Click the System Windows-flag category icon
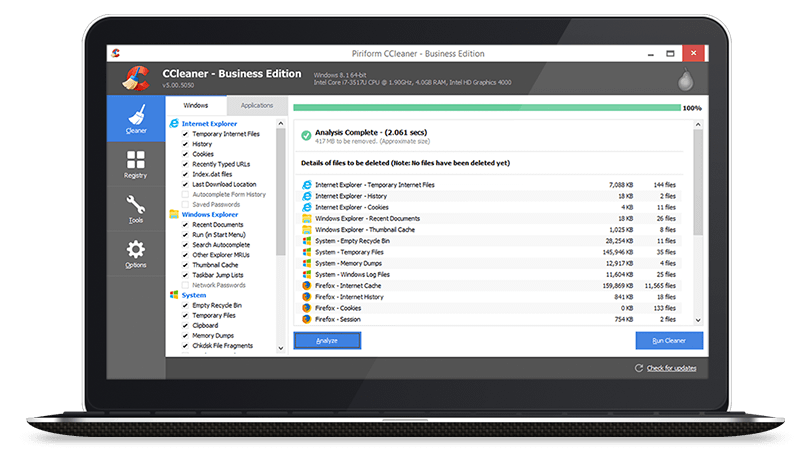The height and width of the screenshot is (450, 800). pos(174,295)
